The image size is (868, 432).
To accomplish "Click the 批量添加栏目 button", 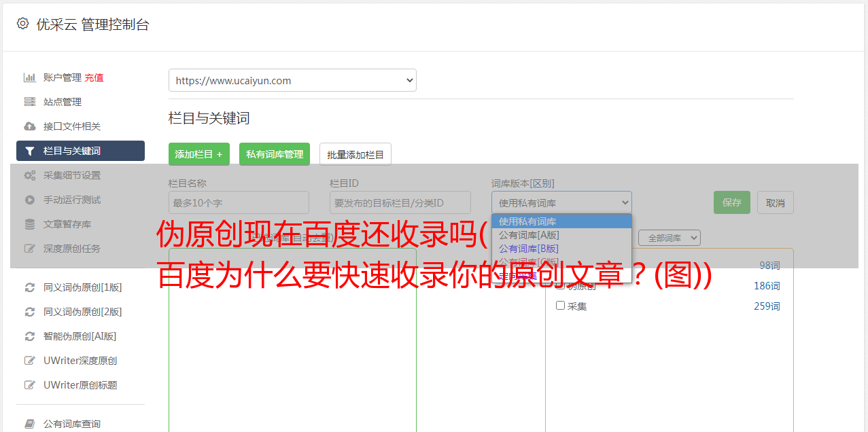I will pyautogui.click(x=355, y=154).
